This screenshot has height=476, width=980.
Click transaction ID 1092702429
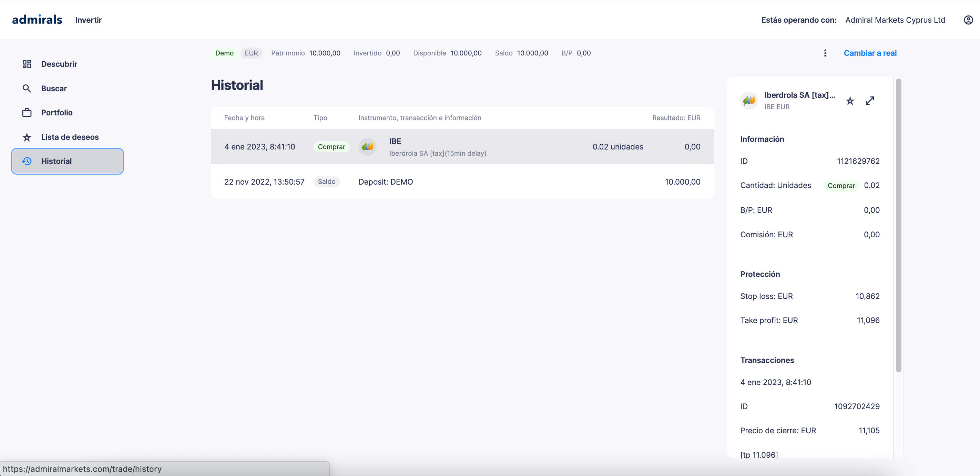coord(857,406)
